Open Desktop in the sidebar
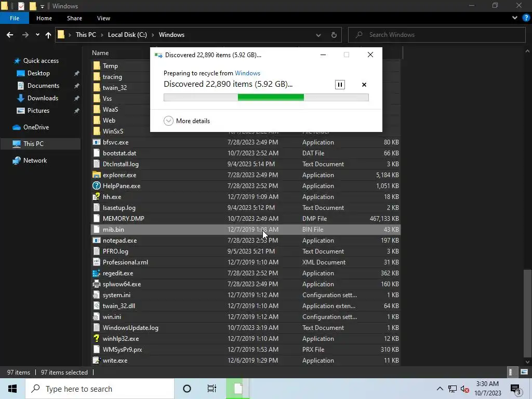 pos(38,73)
